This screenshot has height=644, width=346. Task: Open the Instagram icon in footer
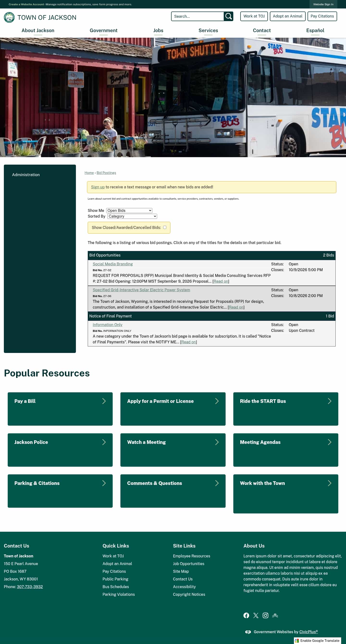(x=265, y=615)
